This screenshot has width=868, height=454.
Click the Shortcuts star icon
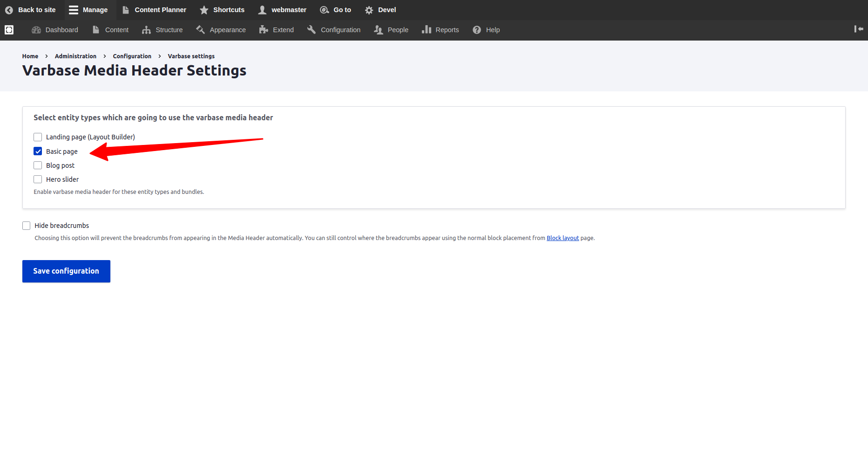point(204,10)
